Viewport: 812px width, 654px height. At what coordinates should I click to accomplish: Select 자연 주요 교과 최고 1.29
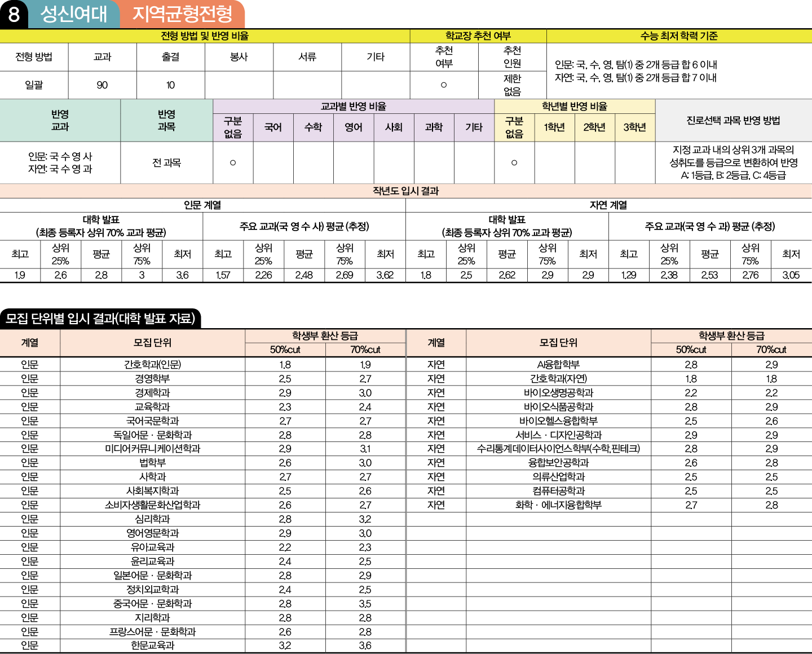click(629, 275)
